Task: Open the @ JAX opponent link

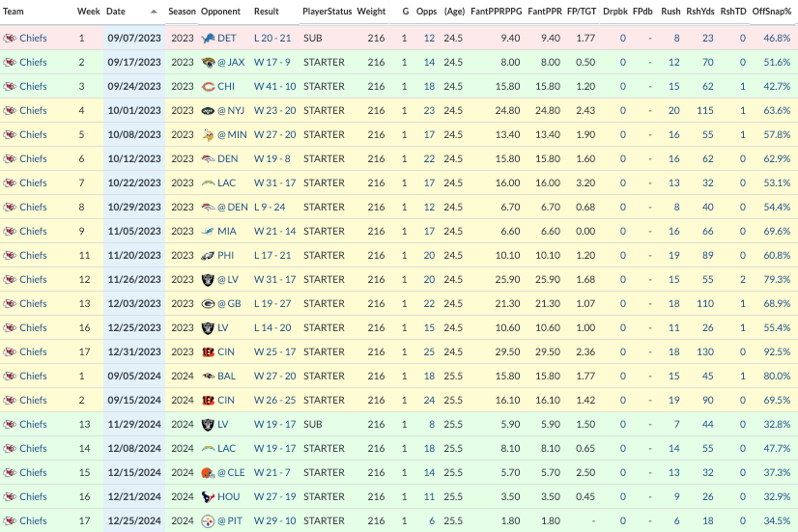Action: (x=231, y=62)
